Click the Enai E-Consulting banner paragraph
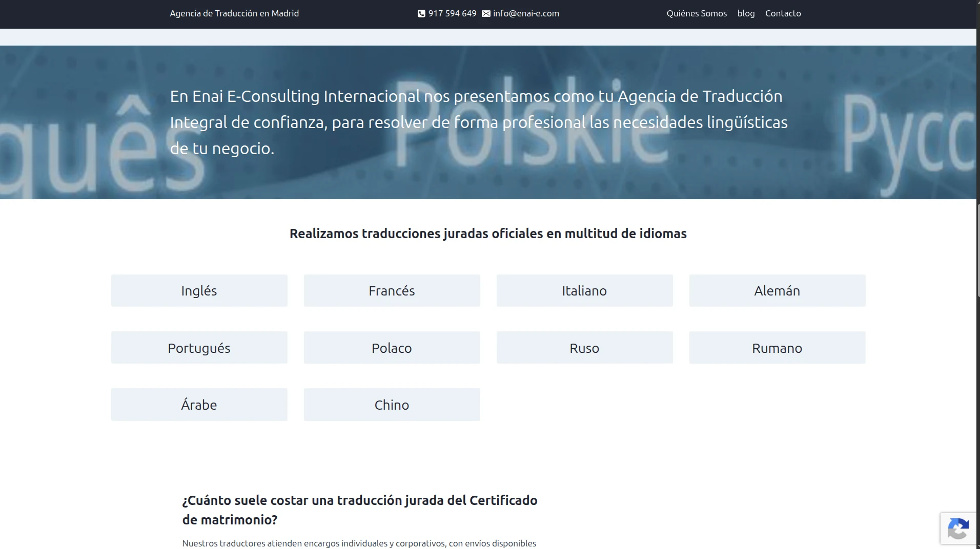 point(479,122)
